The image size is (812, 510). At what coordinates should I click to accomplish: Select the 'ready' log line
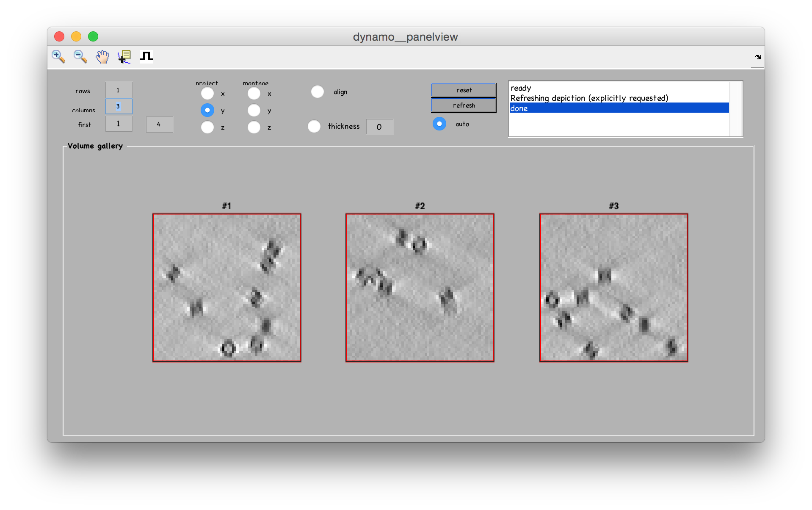(619, 88)
